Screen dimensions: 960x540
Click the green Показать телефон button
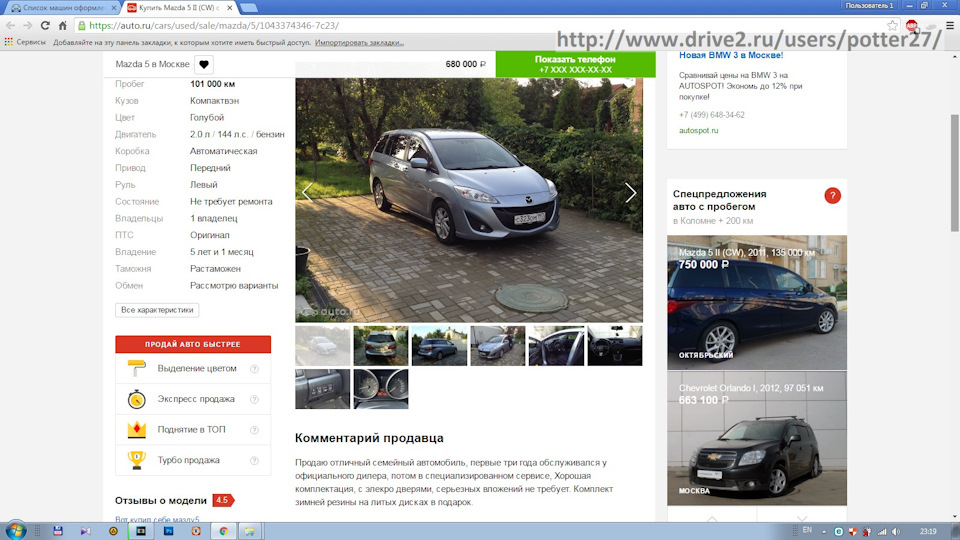pos(576,64)
